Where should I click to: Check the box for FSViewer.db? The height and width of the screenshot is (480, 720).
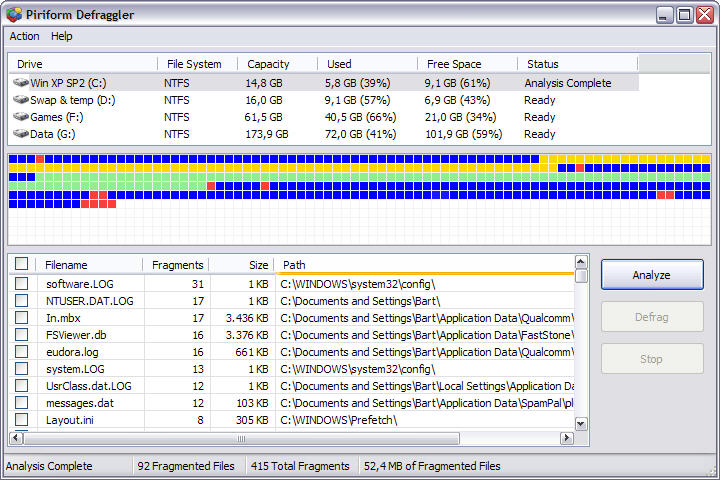click(x=21, y=334)
